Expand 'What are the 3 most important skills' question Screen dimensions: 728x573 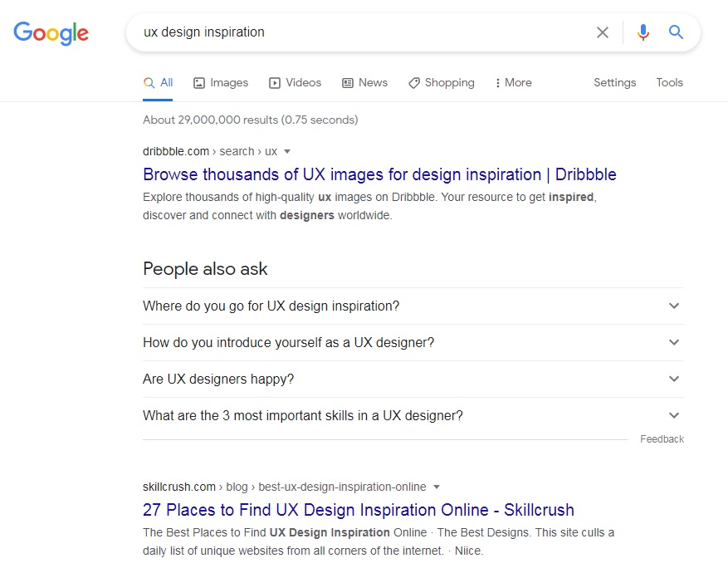tap(413, 415)
